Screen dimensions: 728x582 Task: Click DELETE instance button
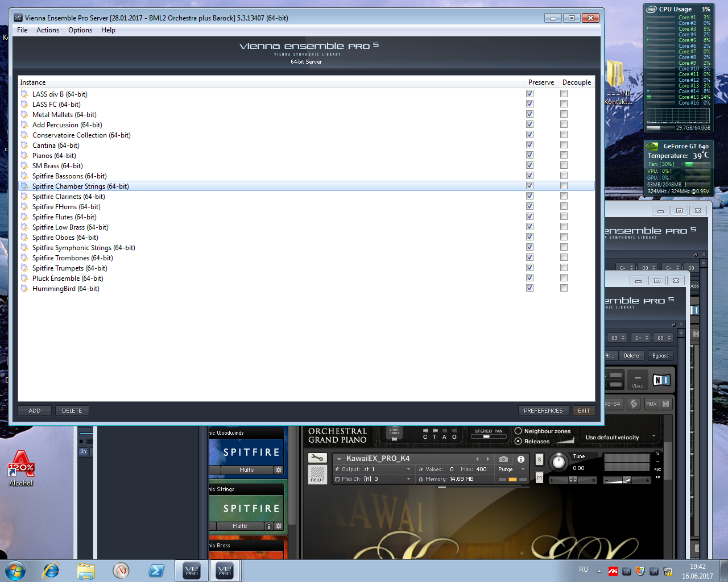(x=72, y=410)
